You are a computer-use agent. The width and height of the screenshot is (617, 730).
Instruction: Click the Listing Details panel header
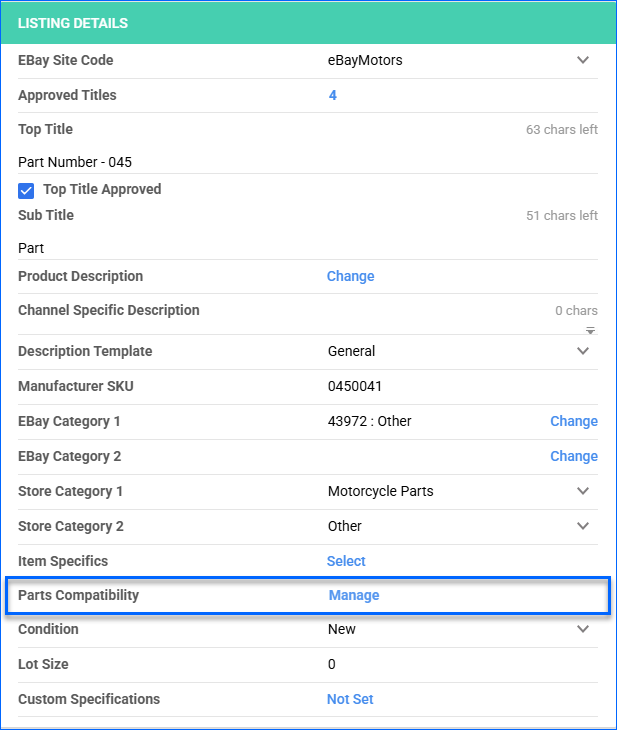(308, 23)
